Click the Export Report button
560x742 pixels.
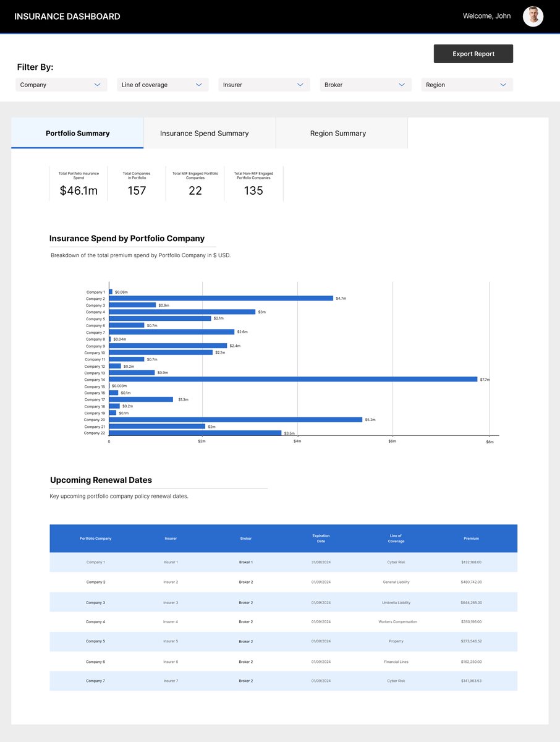[x=473, y=54]
